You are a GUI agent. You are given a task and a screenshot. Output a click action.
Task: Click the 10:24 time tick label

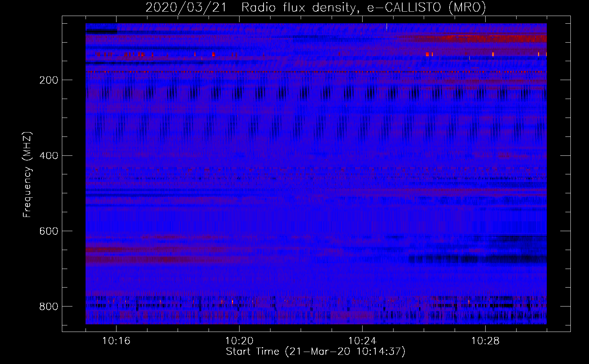coord(362,341)
